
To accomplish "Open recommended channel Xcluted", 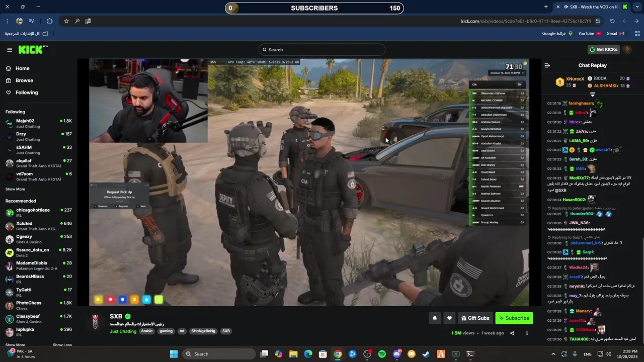I will [x=39, y=226].
